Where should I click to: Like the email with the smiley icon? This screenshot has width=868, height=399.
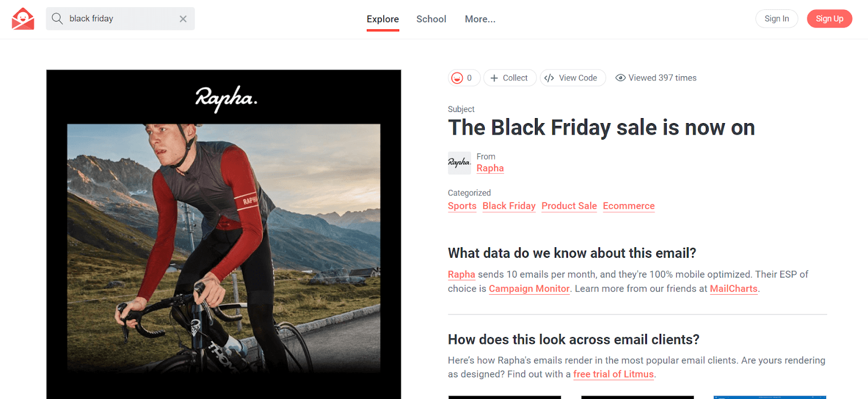464,78
